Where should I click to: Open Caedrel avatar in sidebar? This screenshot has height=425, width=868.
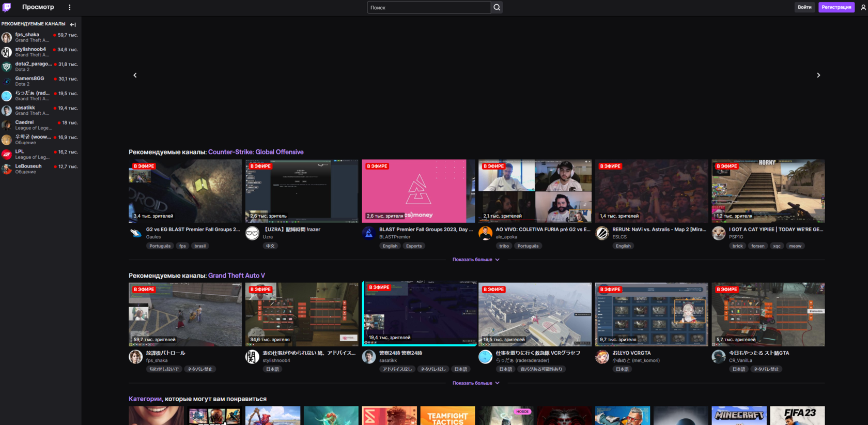(x=7, y=125)
